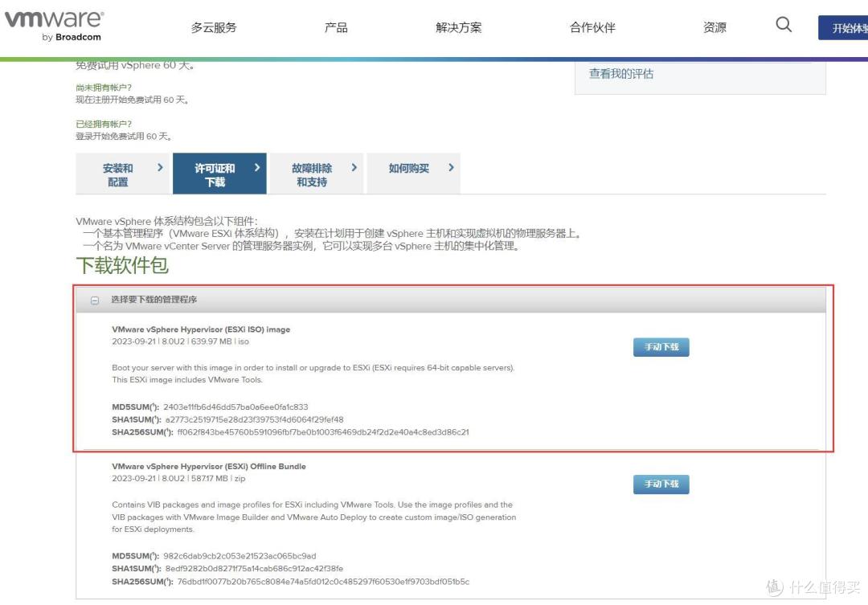Viewport: 868px width, 605px height.
Task: Click 登录开始免费试用 60 天 text
Action: click(124, 136)
